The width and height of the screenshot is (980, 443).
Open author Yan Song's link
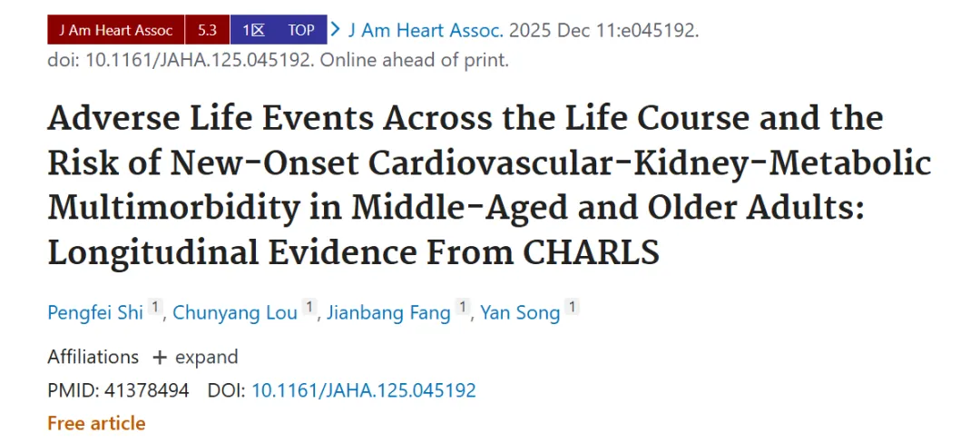pos(520,312)
